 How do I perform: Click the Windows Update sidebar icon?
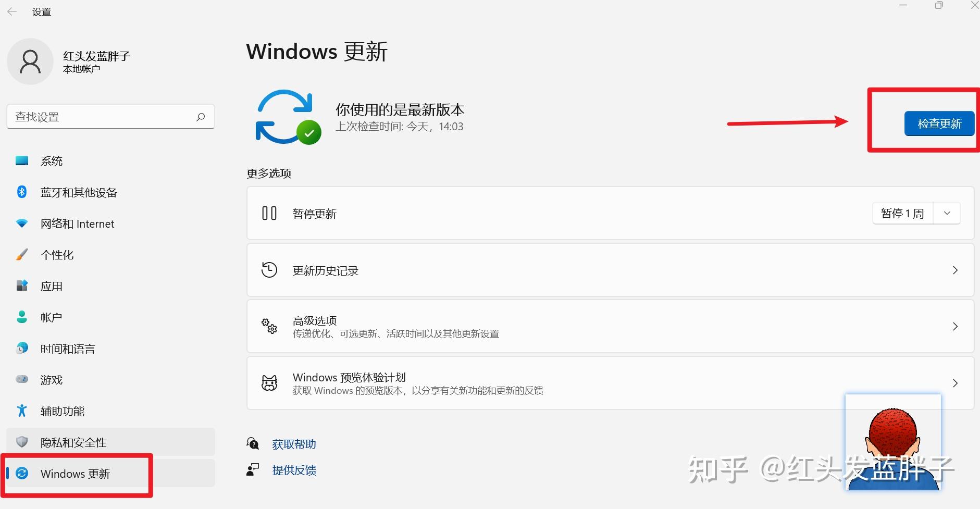pyautogui.click(x=22, y=473)
